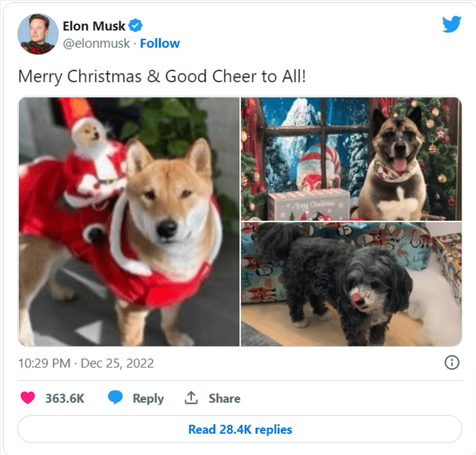Open the smiling dog by Christmas tree photo
The image size is (476, 455).
click(351, 159)
